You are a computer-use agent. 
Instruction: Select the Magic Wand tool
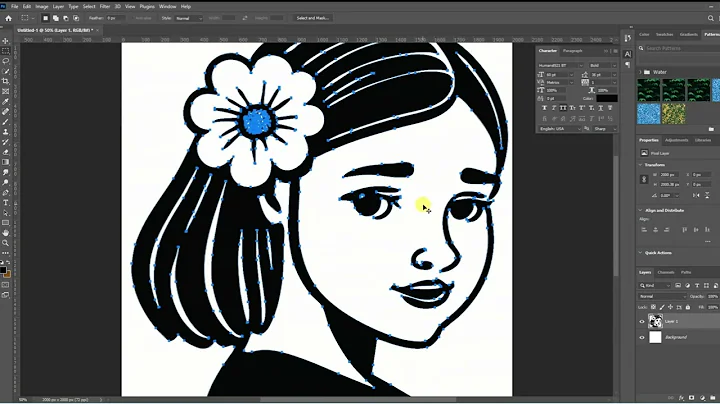coord(6,71)
